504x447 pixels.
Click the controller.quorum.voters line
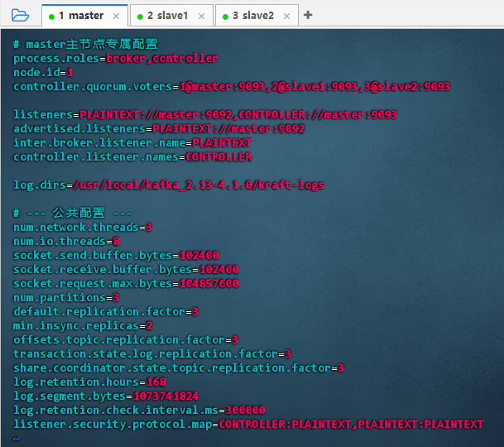click(x=232, y=87)
